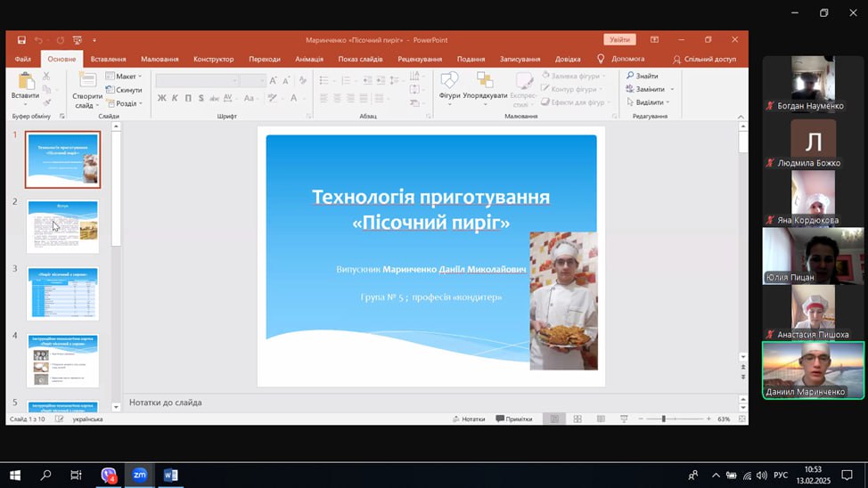Start slideshow from status bar icon

point(624,419)
